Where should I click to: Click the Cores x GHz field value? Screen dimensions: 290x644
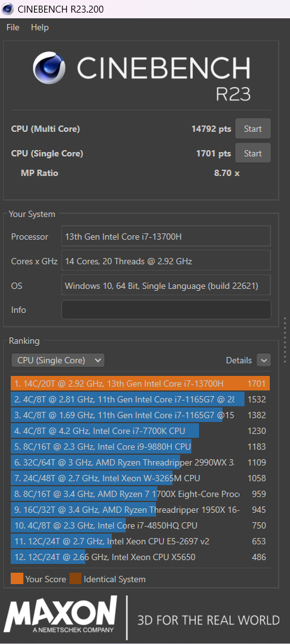[x=166, y=261]
